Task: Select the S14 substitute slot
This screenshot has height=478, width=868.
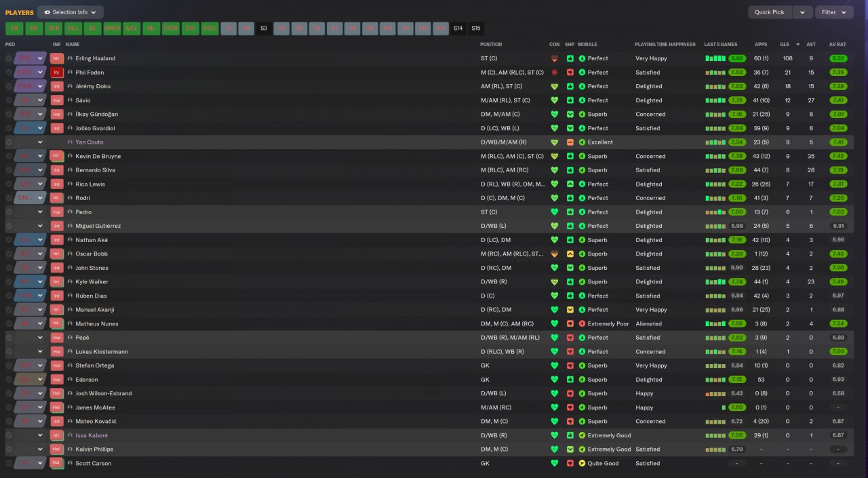Action: click(458, 28)
